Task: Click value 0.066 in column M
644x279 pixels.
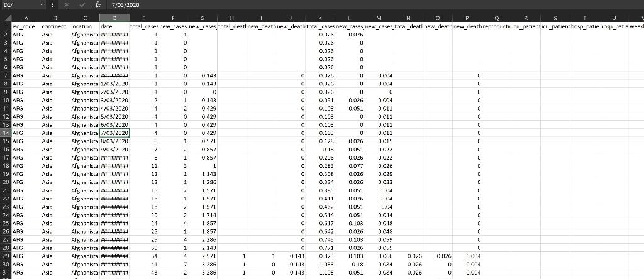Action: coord(379,256)
